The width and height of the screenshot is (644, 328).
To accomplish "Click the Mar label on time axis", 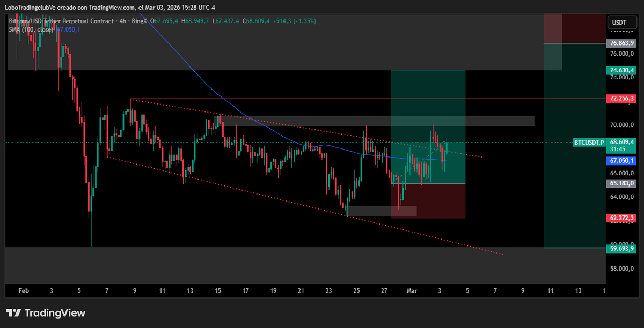I will (x=412, y=290).
